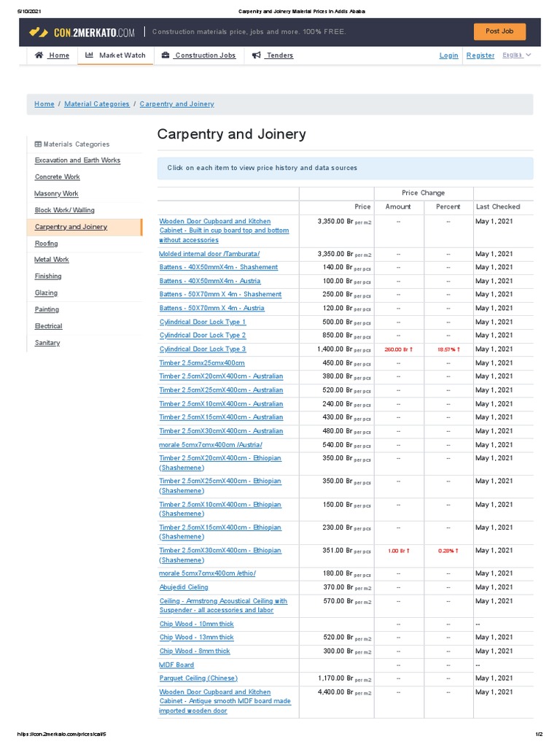Select Block Work/Walling category
Image resolution: width=560 pixels, height=747 pixels.
(x=65, y=210)
